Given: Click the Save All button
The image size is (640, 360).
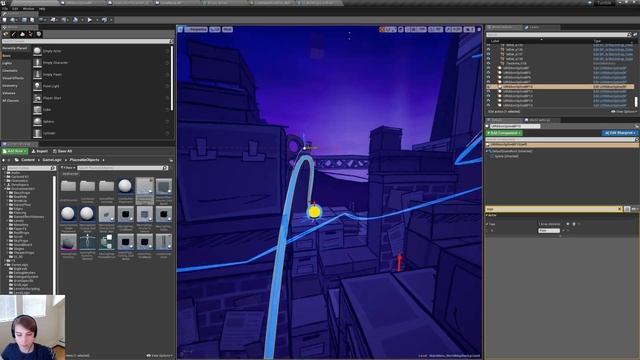Looking at the screenshot, I should pos(62,151).
